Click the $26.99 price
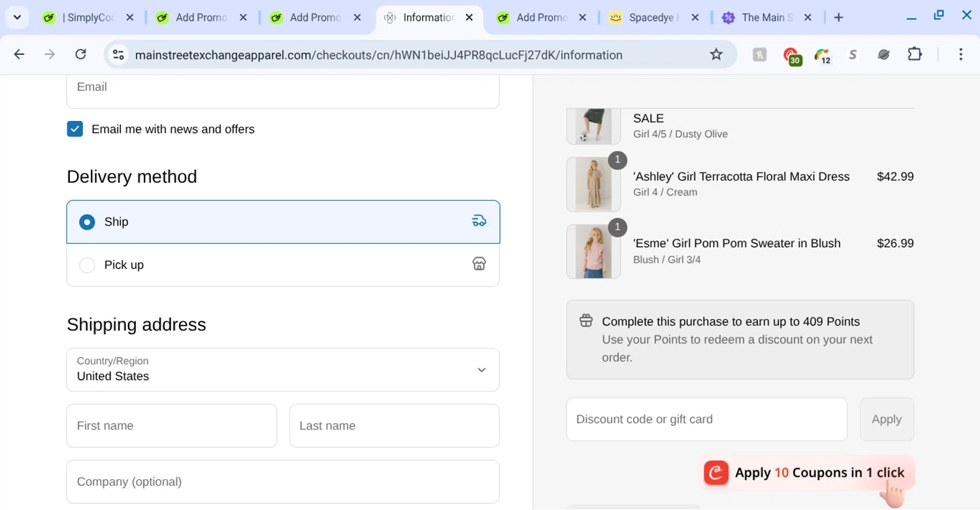The width and height of the screenshot is (980, 510). tap(895, 243)
